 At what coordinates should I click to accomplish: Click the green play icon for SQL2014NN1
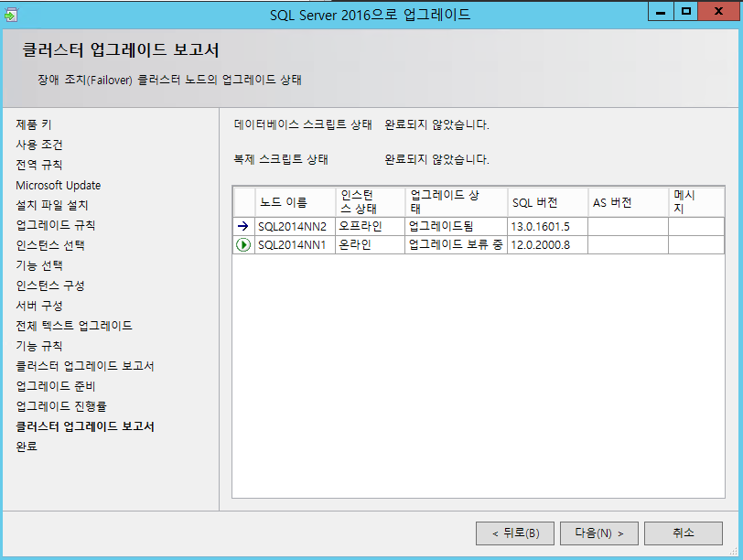pyautogui.click(x=243, y=245)
